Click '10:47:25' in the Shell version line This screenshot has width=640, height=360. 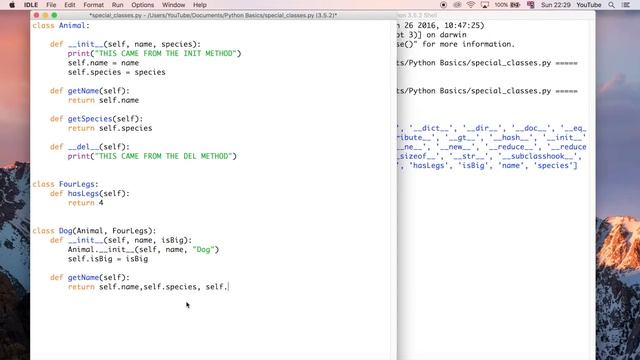[462, 25]
